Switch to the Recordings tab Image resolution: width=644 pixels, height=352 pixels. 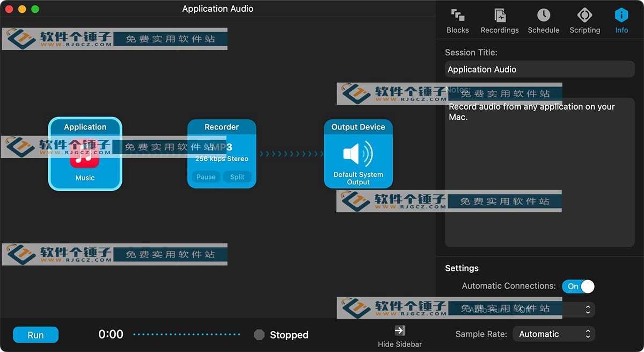500,21
